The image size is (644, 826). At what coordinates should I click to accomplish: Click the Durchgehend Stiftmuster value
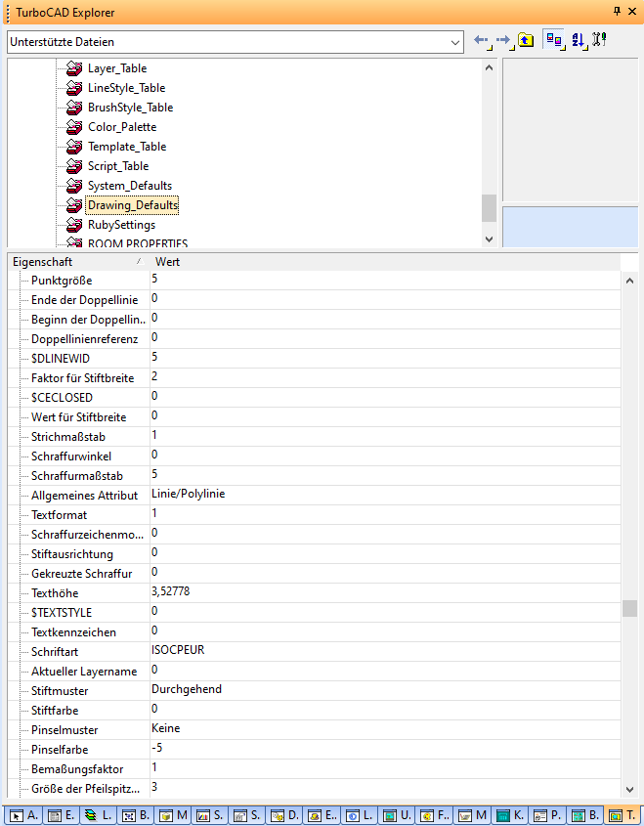pyautogui.click(x=187, y=689)
